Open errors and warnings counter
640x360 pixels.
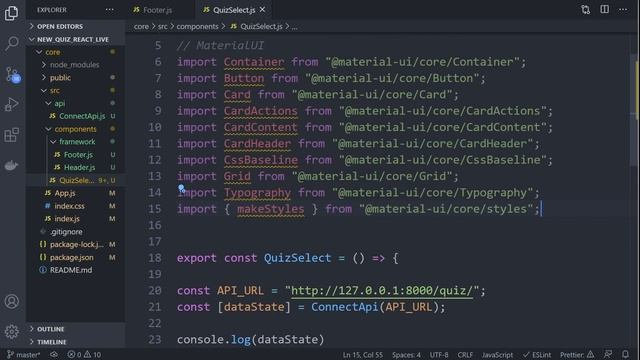(84, 355)
